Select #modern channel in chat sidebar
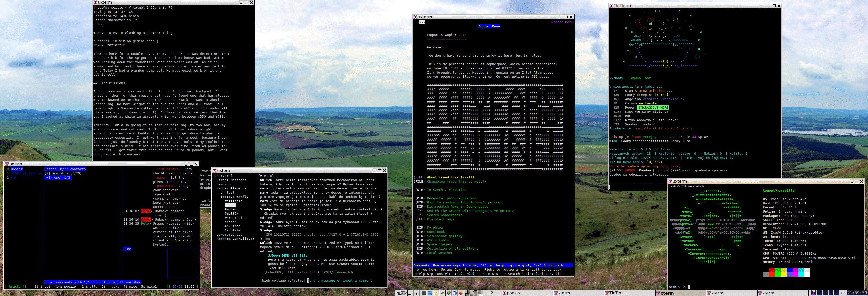Viewport: 868px width, 296px height. pos(232,209)
